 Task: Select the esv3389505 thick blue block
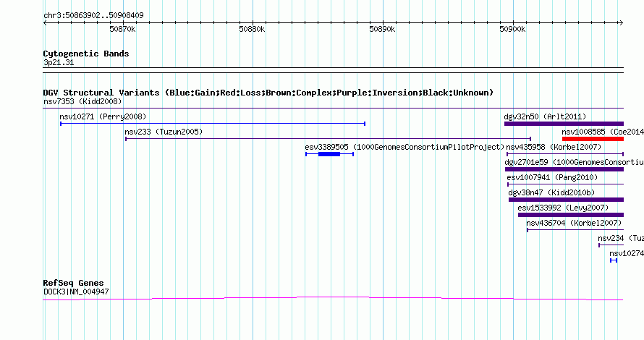[x=329, y=154]
